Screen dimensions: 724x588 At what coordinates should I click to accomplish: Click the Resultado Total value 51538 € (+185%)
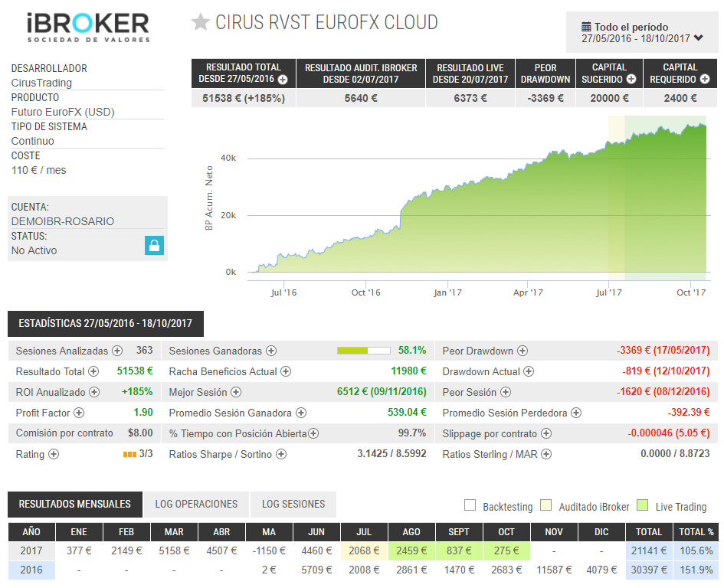[x=244, y=98]
